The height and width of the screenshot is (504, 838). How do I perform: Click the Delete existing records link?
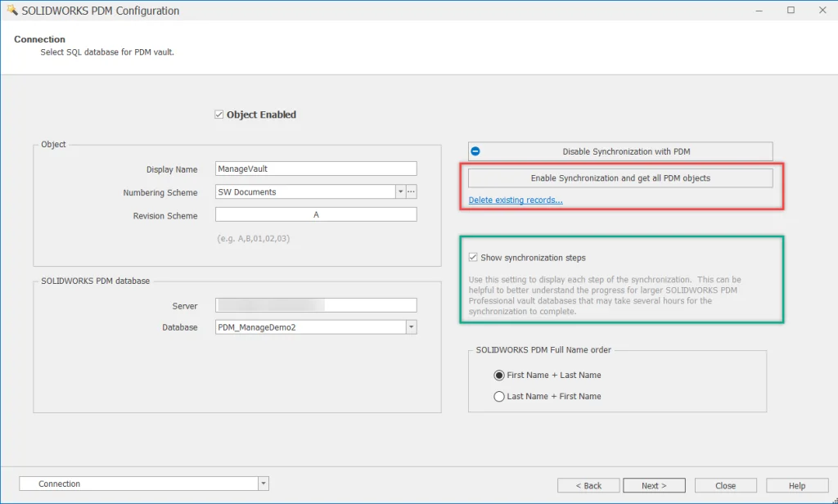click(x=516, y=200)
